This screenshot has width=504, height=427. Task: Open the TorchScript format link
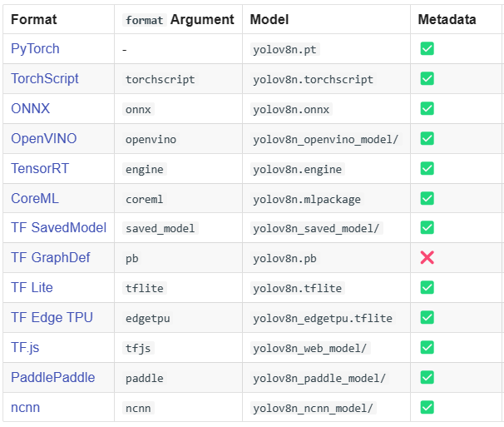click(45, 79)
